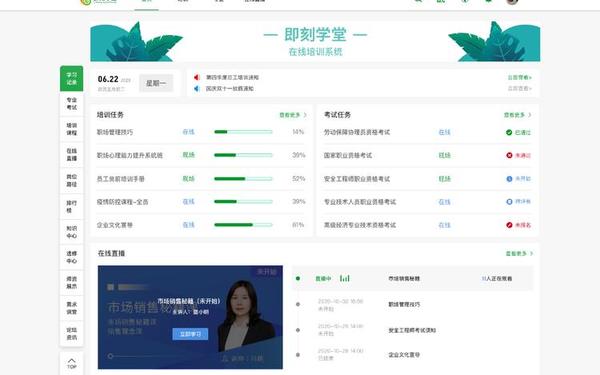The height and width of the screenshot is (375, 600).
Task: Open 论坛资讯 in the left sidebar
Action: tap(72, 334)
